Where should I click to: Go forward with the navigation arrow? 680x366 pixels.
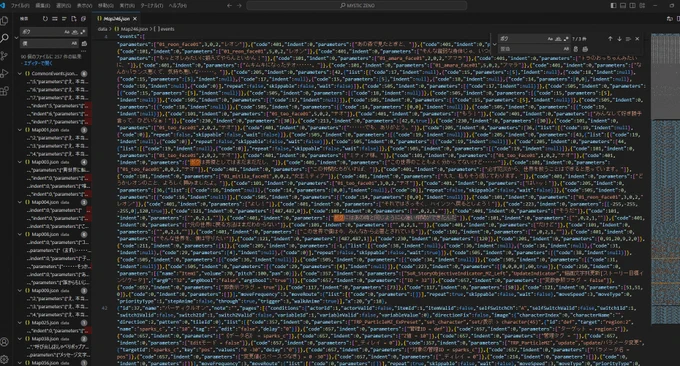tap(239, 6)
